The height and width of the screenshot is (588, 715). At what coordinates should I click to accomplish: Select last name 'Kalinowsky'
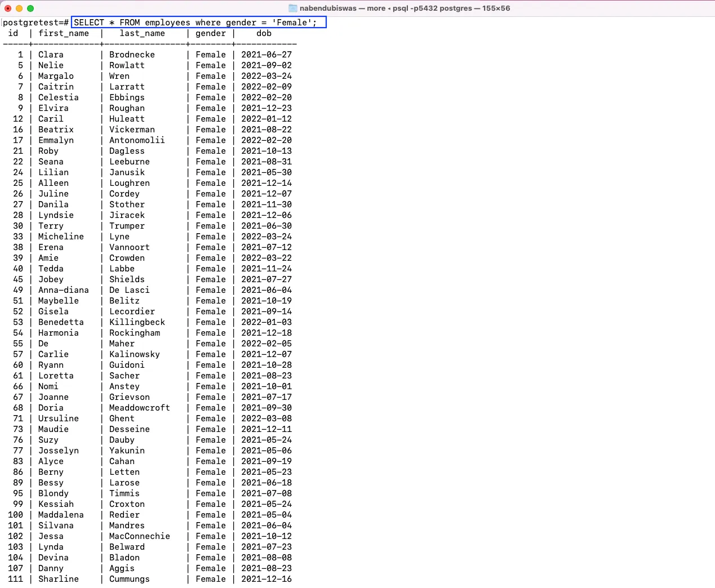135,354
